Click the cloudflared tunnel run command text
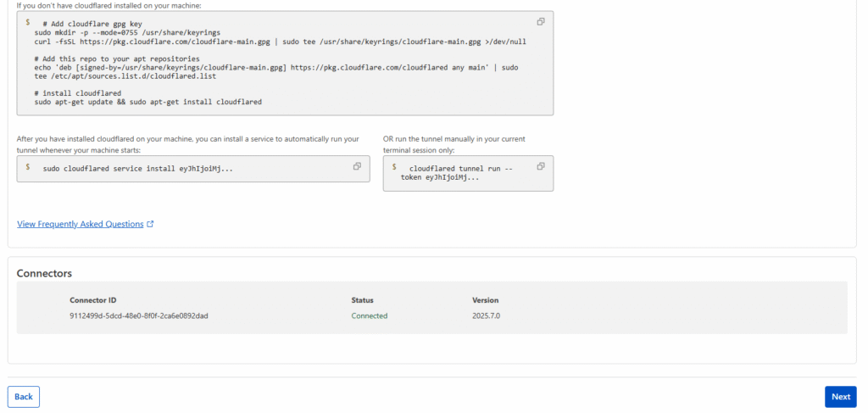 [x=457, y=173]
